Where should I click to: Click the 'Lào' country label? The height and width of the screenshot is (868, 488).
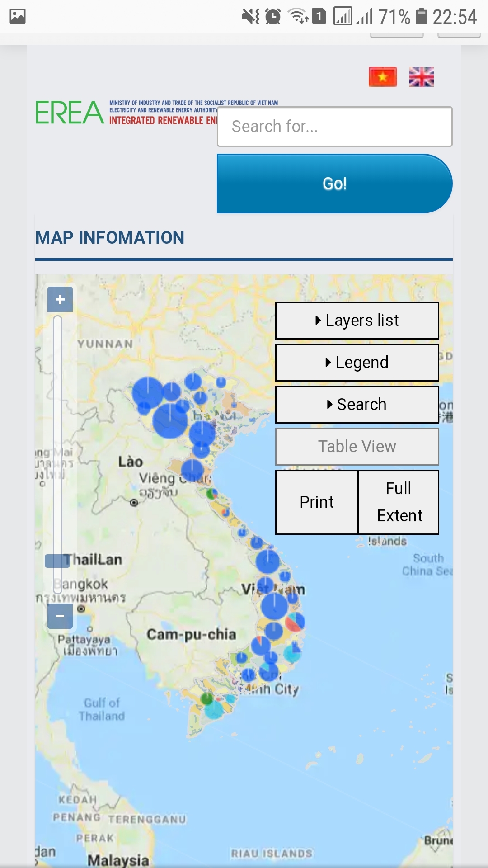click(131, 462)
